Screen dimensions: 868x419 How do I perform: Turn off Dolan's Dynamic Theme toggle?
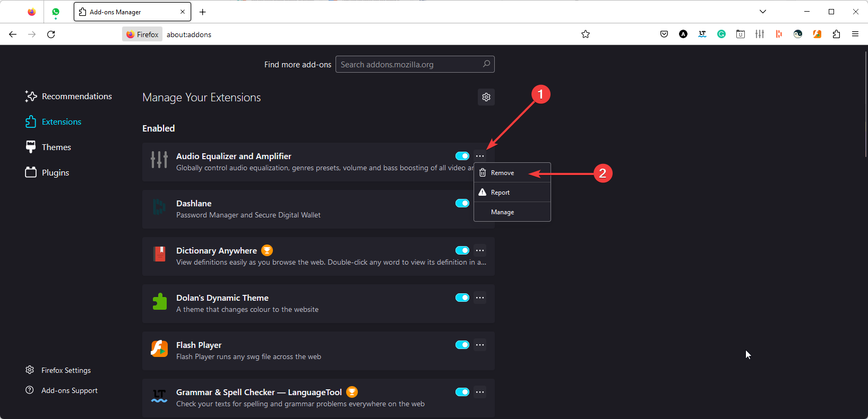point(462,298)
